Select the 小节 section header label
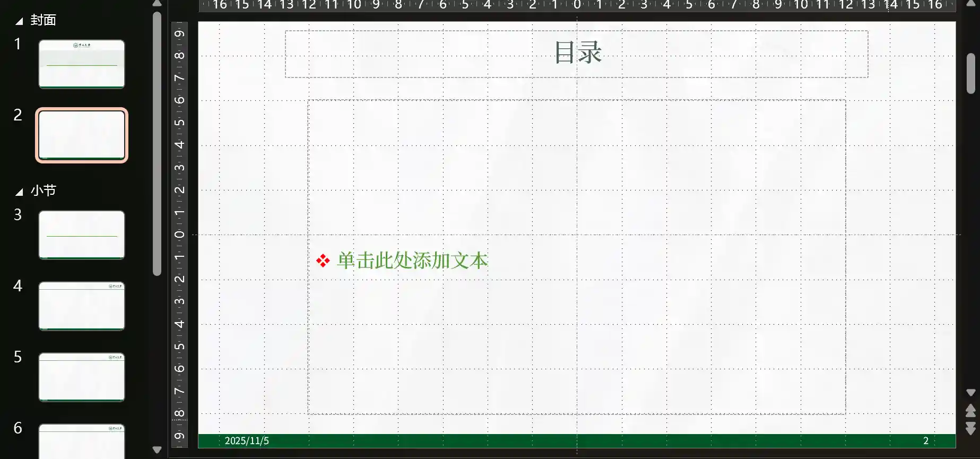The image size is (980, 459). click(x=43, y=190)
